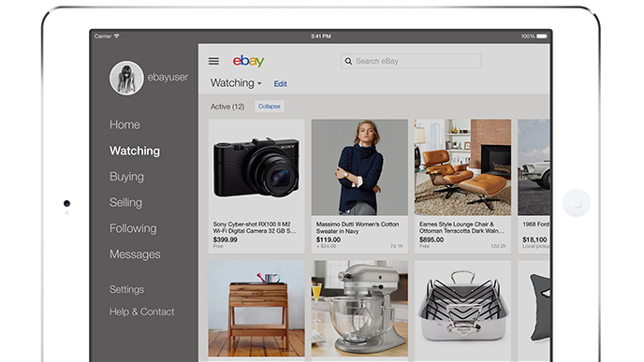
Task: Open Selling in the sidebar
Action: [x=125, y=203]
